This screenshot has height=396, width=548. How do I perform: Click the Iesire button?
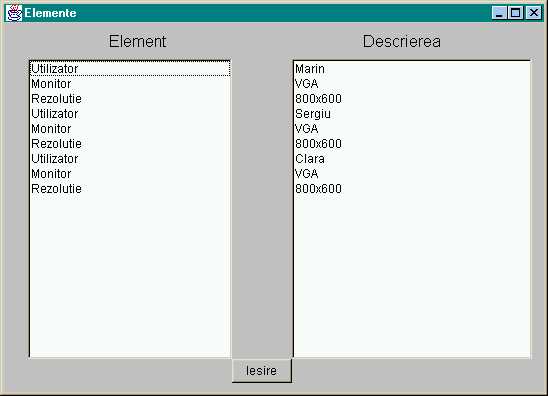262,370
